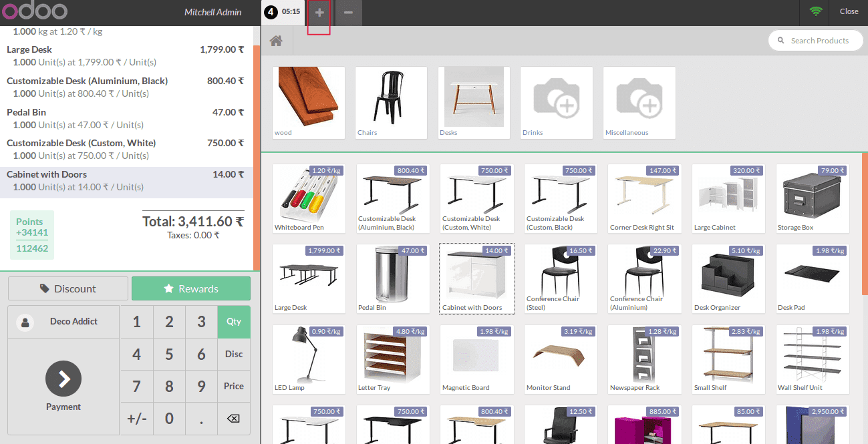Viewport: 868px width, 444px height.
Task: Delete current order with the minus icon
Action: pos(349,13)
